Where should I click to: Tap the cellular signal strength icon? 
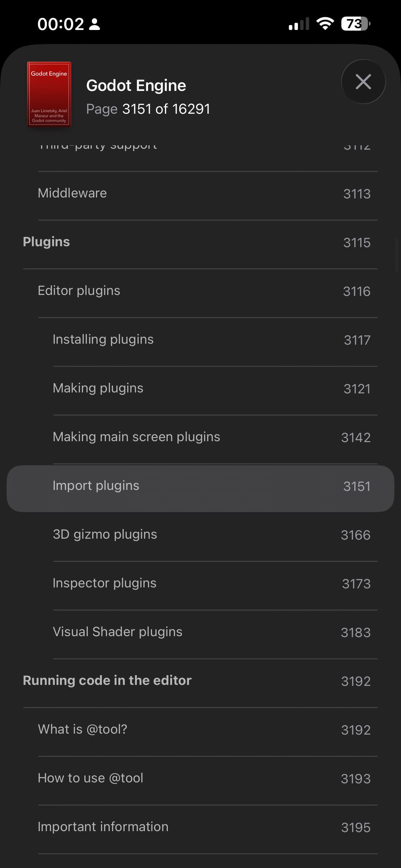pyautogui.click(x=299, y=24)
